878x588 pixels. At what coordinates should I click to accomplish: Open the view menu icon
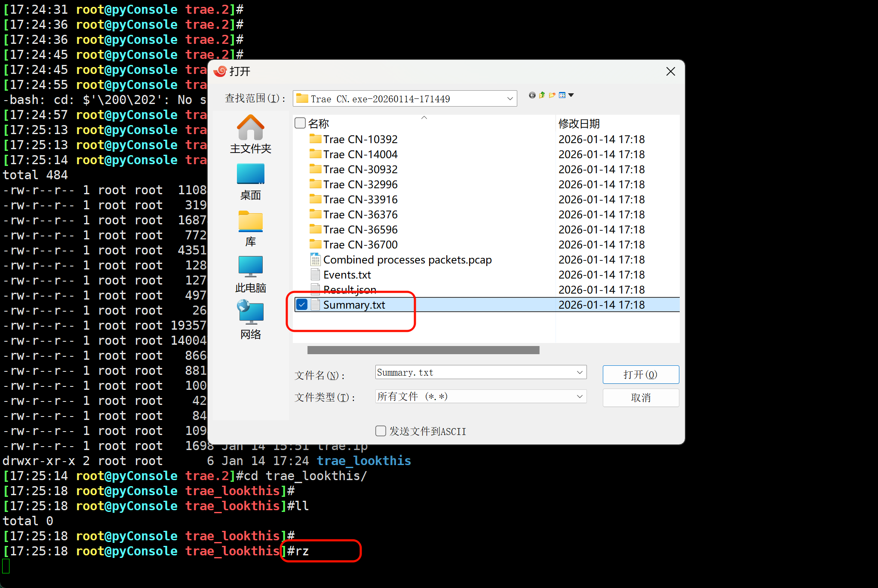[x=562, y=95]
